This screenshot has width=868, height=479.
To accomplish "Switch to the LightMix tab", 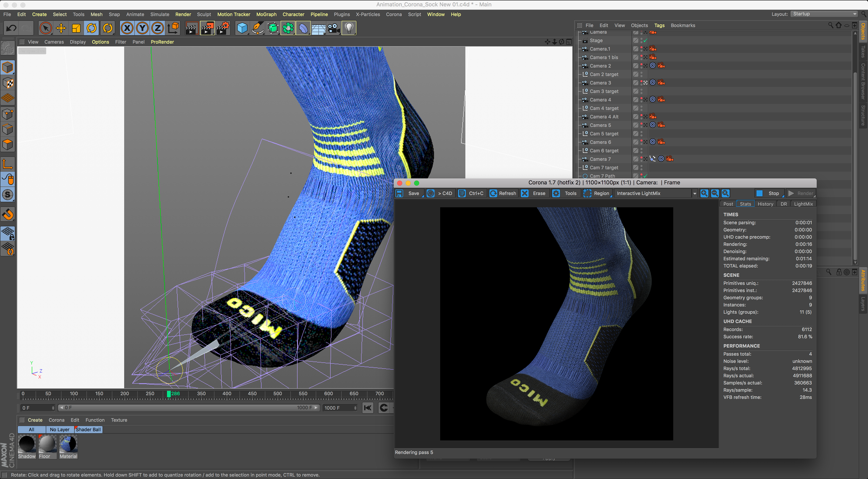I will (803, 204).
